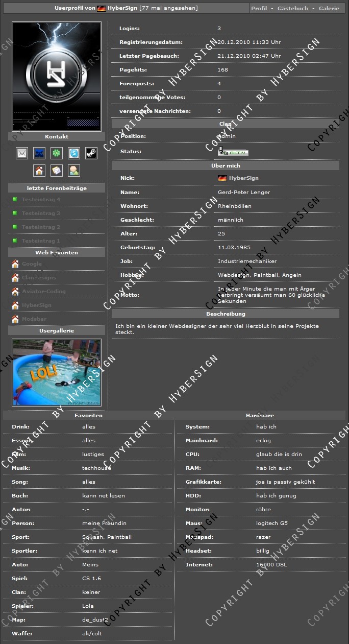Click the add buddy icon
The image size is (349, 644).
(x=74, y=171)
